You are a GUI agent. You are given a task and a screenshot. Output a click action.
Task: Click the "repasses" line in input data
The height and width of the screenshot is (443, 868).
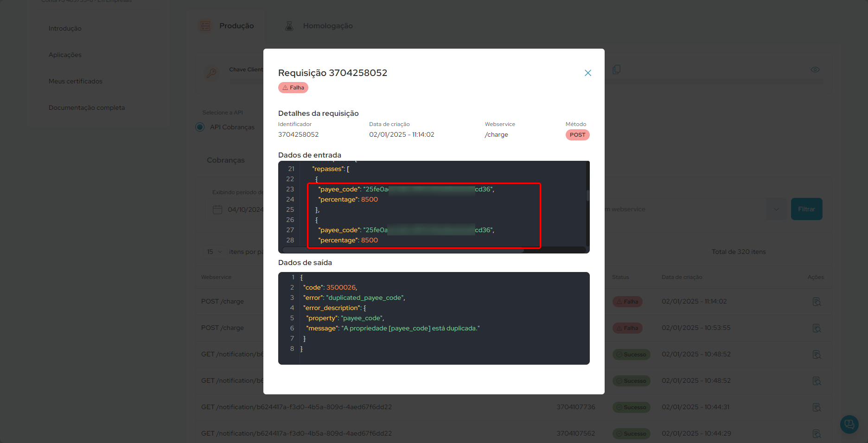(x=331, y=169)
